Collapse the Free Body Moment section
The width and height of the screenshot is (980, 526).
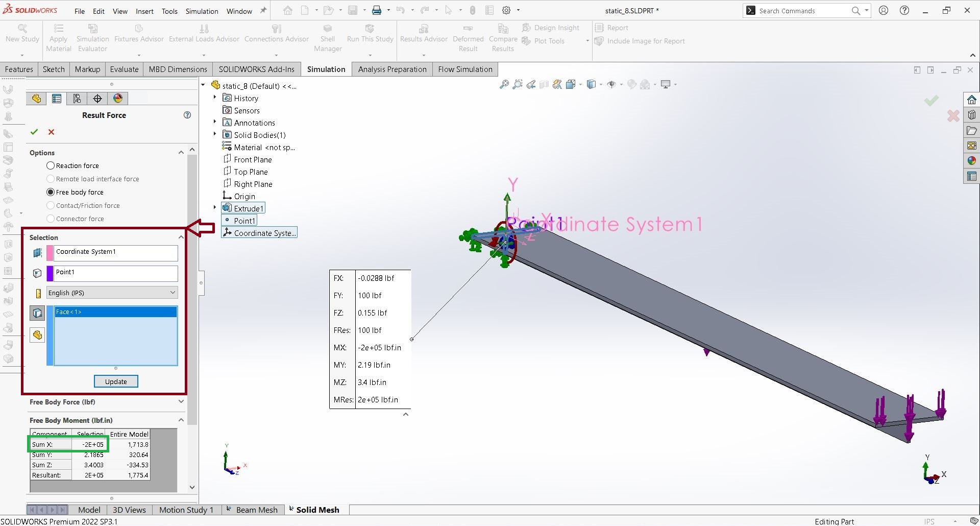(181, 420)
